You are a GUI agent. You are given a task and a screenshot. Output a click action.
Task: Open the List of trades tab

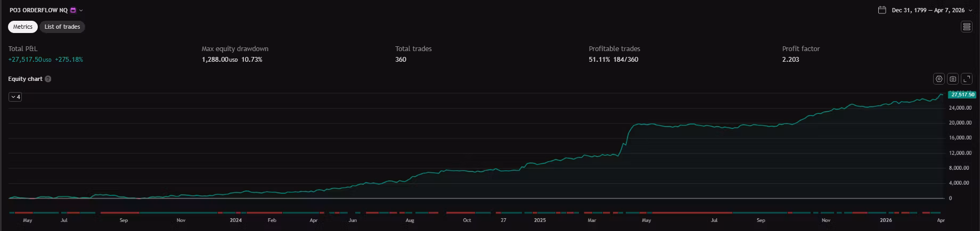(x=62, y=27)
